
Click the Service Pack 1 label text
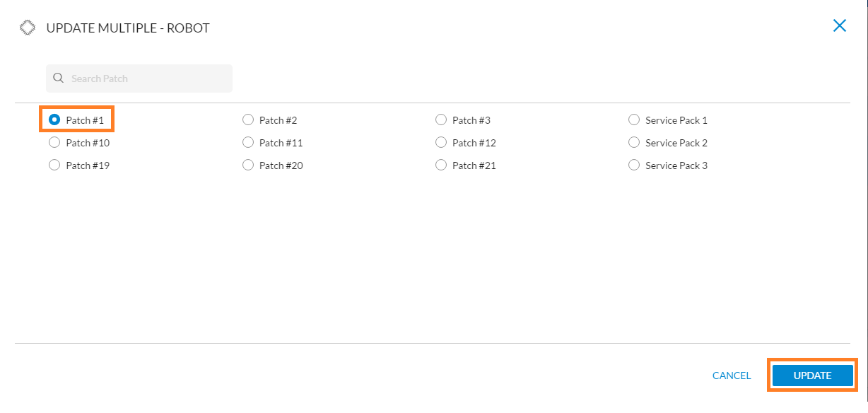[x=676, y=120]
